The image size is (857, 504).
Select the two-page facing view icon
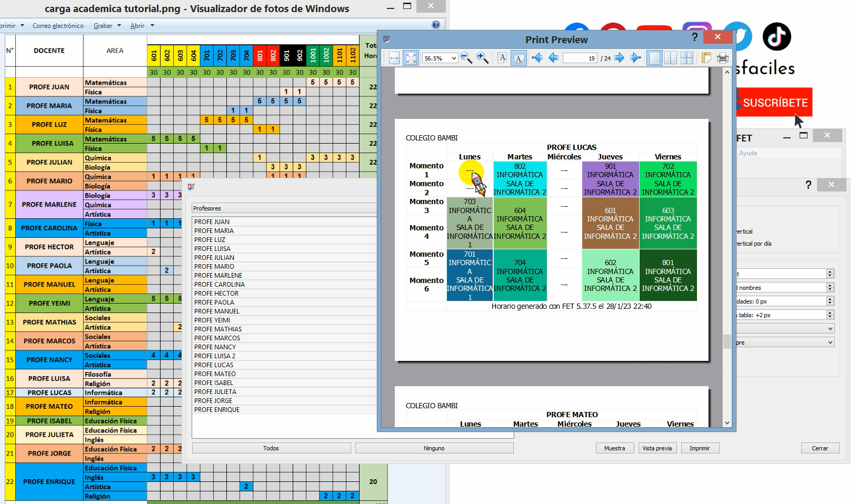pos(671,58)
